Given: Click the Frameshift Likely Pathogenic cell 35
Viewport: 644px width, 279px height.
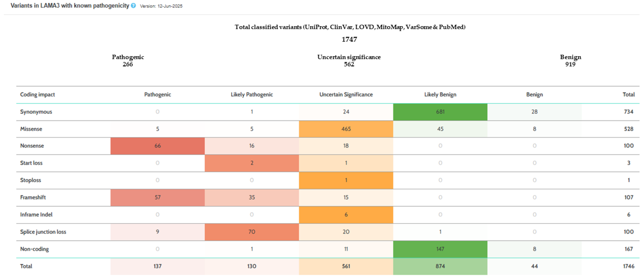Looking at the screenshot, I should tap(251, 197).
